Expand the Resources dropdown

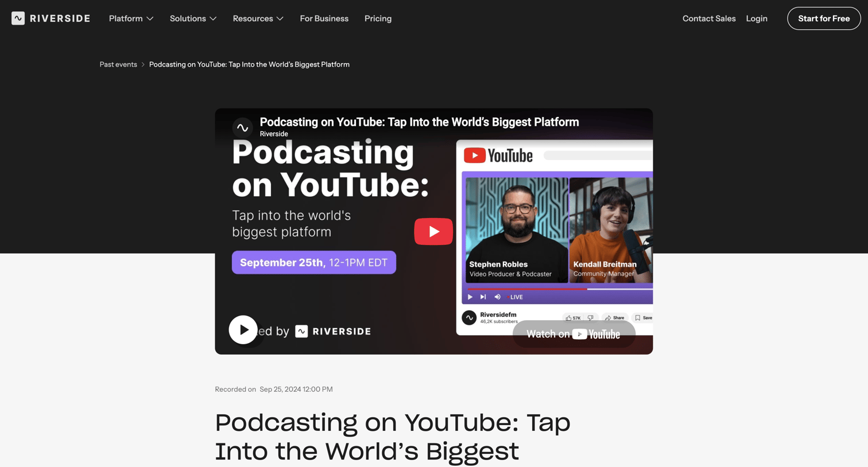[x=258, y=18]
